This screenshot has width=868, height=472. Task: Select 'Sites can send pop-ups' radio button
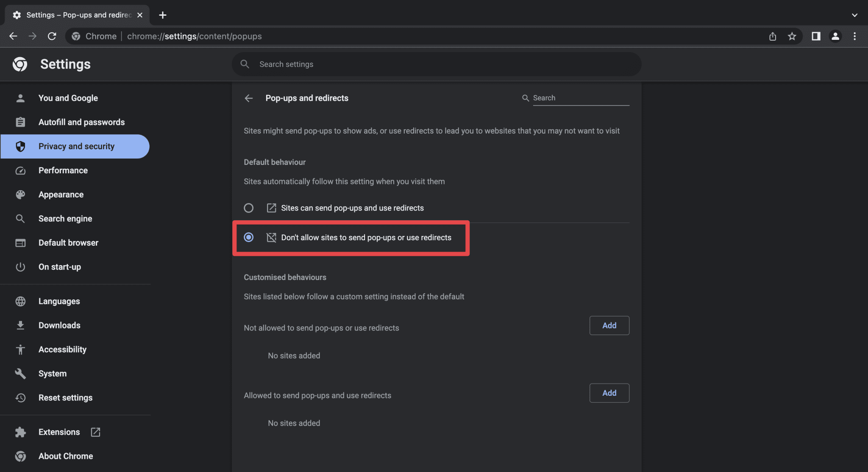(249, 208)
